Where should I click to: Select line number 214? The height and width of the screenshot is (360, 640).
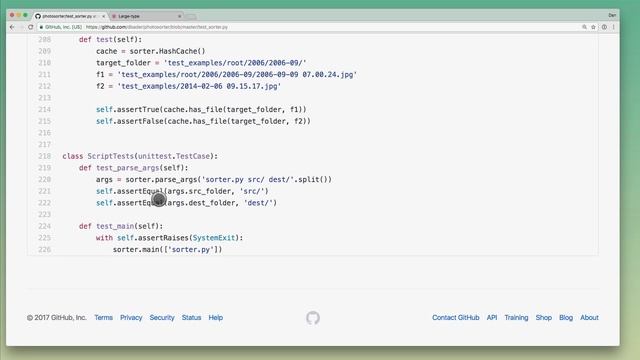pyautogui.click(x=44, y=109)
